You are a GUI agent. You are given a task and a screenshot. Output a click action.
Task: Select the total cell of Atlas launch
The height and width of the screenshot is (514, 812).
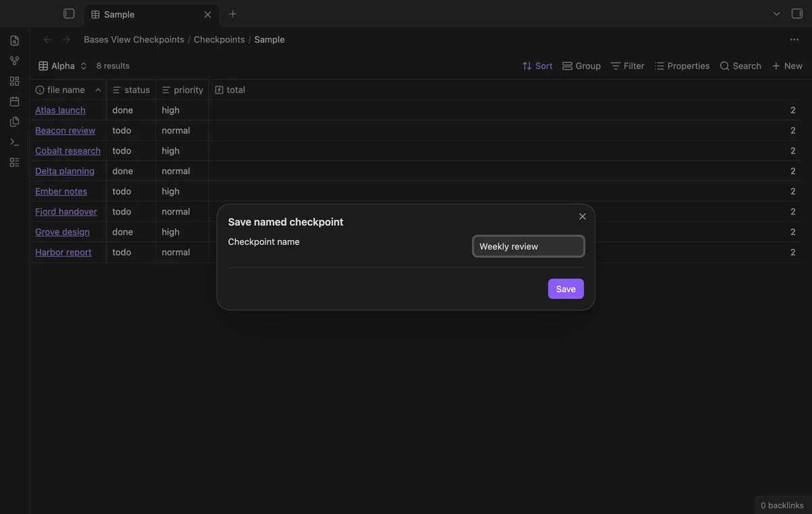505,110
